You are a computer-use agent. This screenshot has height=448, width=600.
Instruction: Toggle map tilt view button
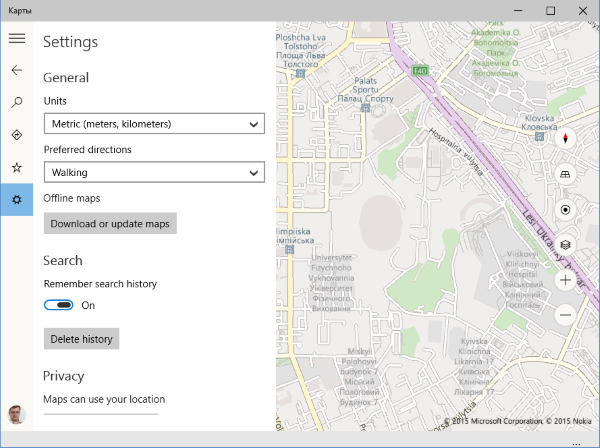tap(565, 174)
